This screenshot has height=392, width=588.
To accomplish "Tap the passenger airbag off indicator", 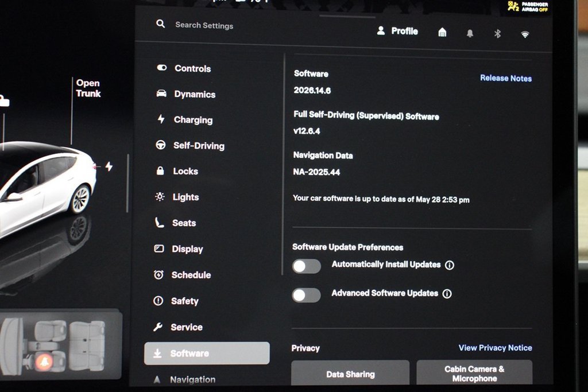I will [528, 6].
